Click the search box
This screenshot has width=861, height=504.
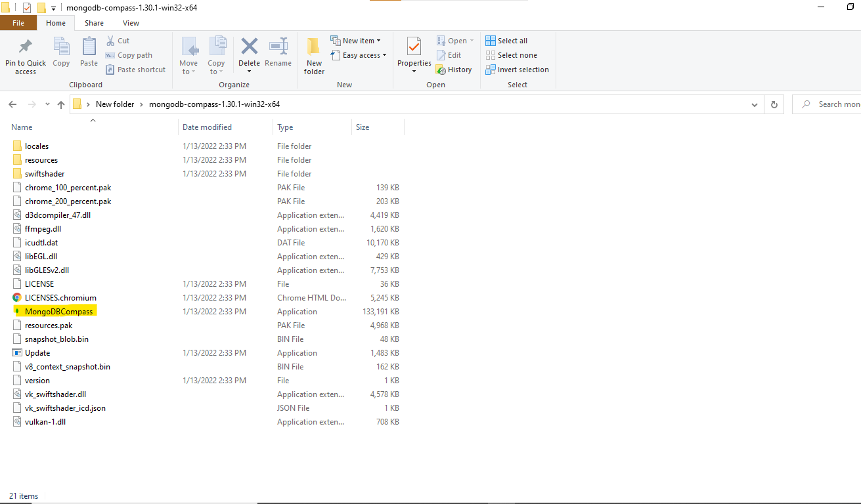pyautogui.click(x=827, y=104)
